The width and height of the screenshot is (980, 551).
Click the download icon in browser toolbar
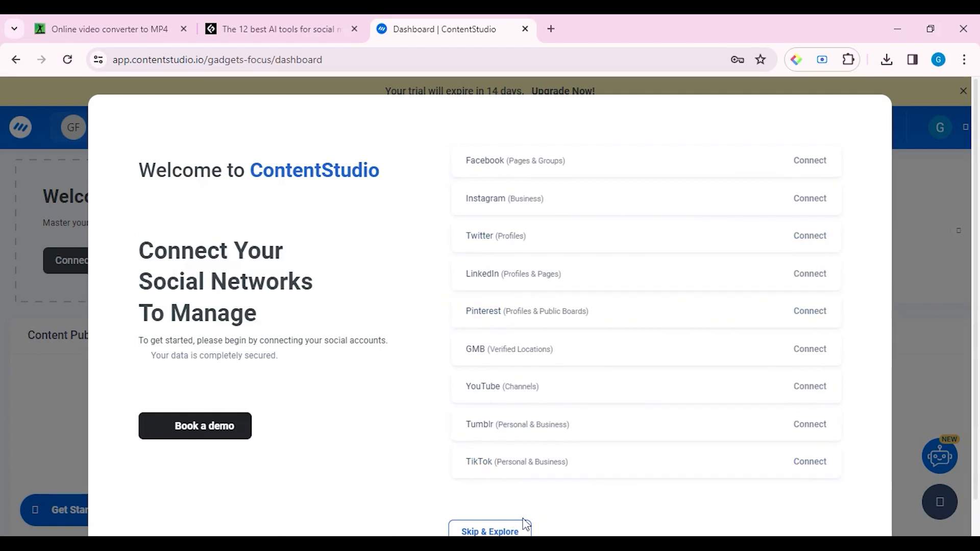[x=887, y=59]
